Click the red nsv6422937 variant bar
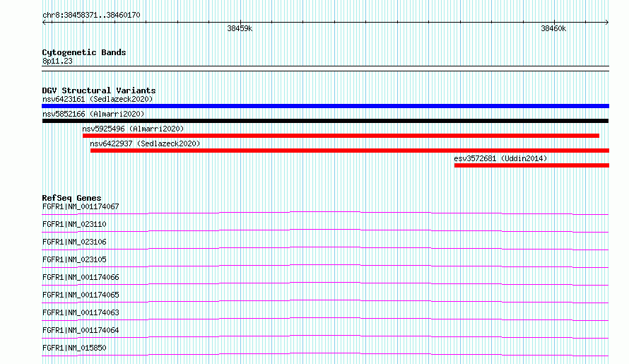Screen dimensions: 629x364 350,151
